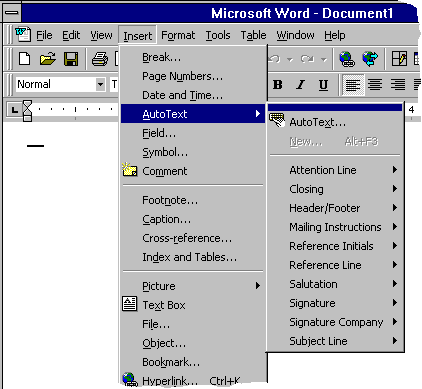The image size is (422, 389).
Task: Click the Insert Hyperlink globe toolbar icon
Action: 347,59
